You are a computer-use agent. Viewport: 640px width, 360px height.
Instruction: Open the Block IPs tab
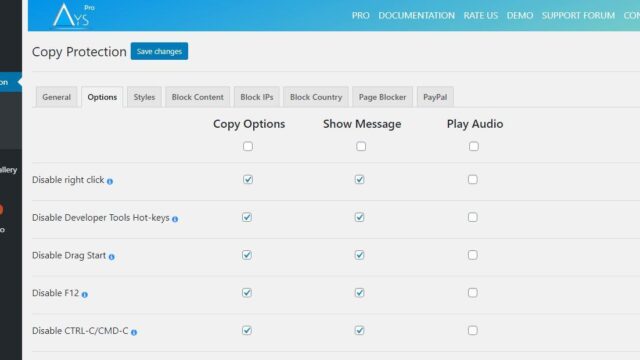[257, 97]
